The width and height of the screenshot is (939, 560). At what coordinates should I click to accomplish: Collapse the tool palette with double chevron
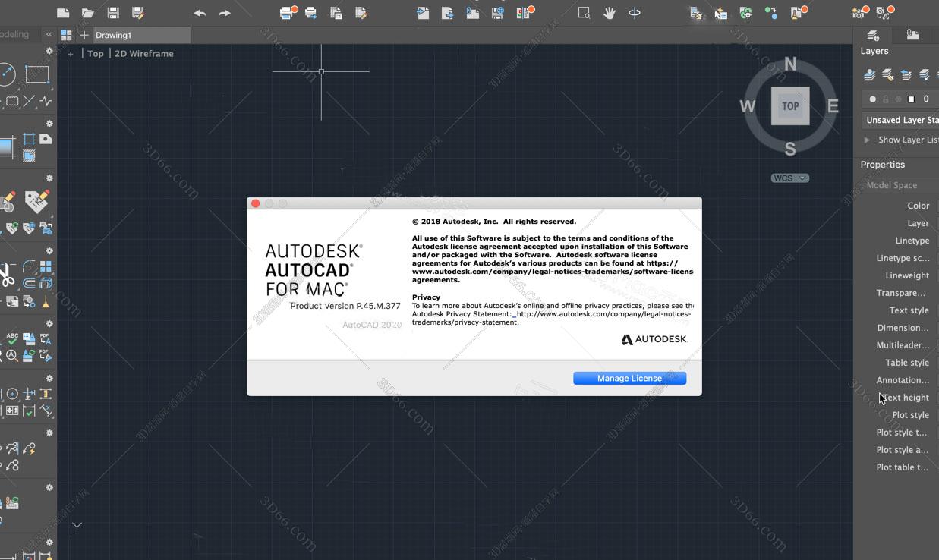click(x=49, y=35)
